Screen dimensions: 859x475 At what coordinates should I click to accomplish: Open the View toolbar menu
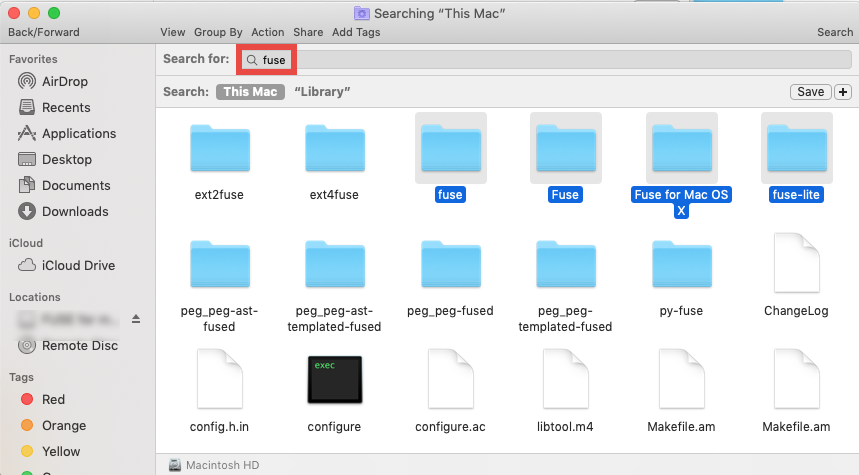(173, 32)
